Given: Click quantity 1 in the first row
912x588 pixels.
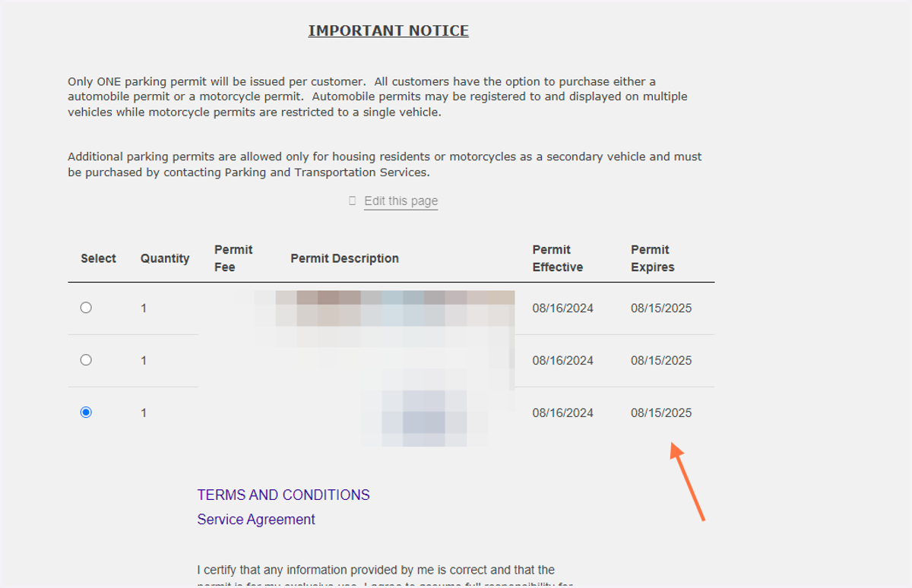Looking at the screenshot, I should click(x=144, y=308).
